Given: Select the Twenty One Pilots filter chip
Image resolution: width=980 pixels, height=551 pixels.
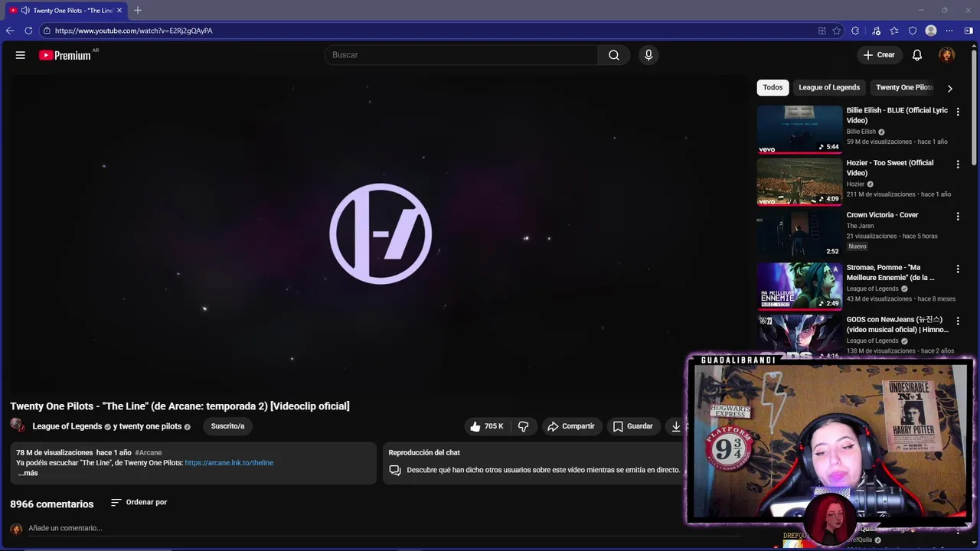Looking at the screenshot, I should pyautogui.click(x=904, y=87).
